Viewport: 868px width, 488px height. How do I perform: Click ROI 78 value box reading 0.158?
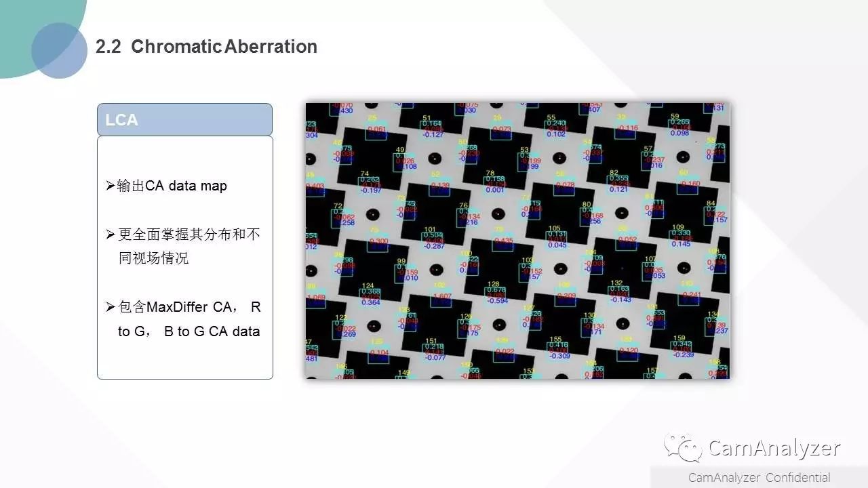(495, 185)
